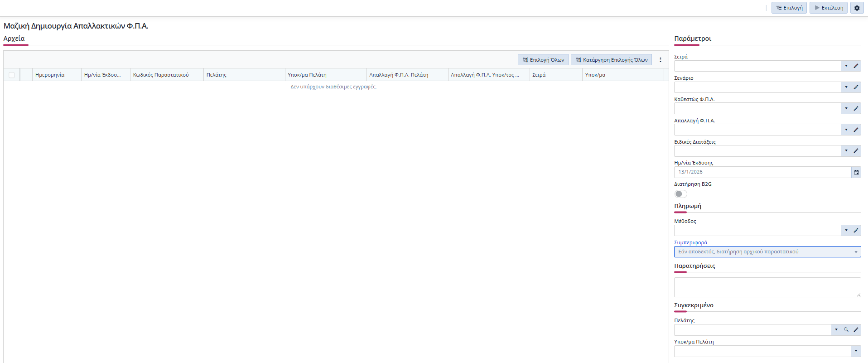Switch to the Αρχεία tab

tap(14, 39)
